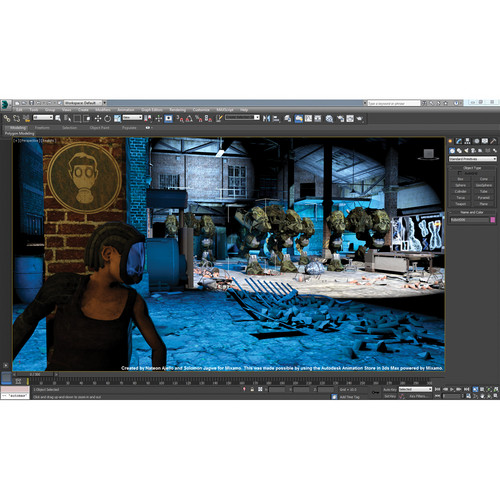Enable the AutoGrid checkbox
This screenshot has height=500, width=500.
460,173
